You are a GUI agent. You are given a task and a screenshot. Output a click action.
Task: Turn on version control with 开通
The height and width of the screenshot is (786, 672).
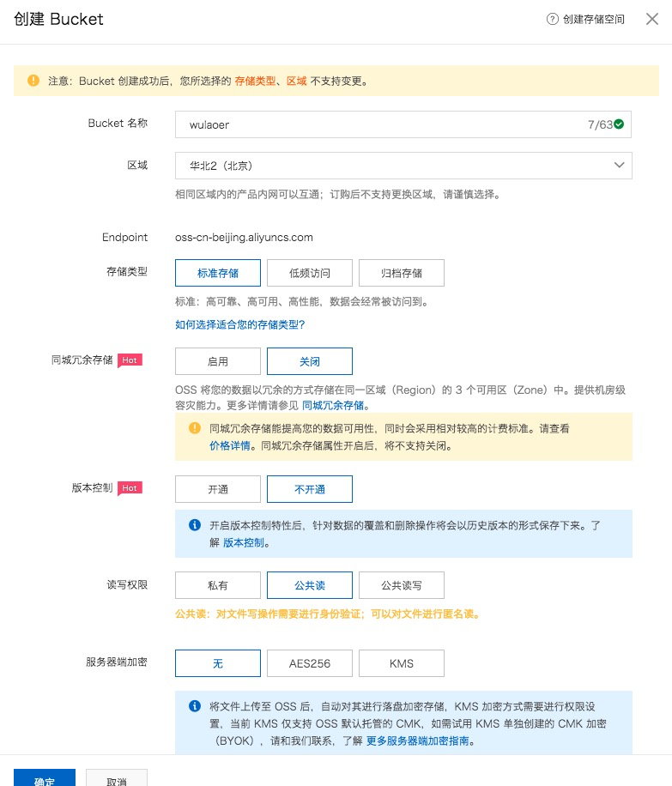(218, 489)
